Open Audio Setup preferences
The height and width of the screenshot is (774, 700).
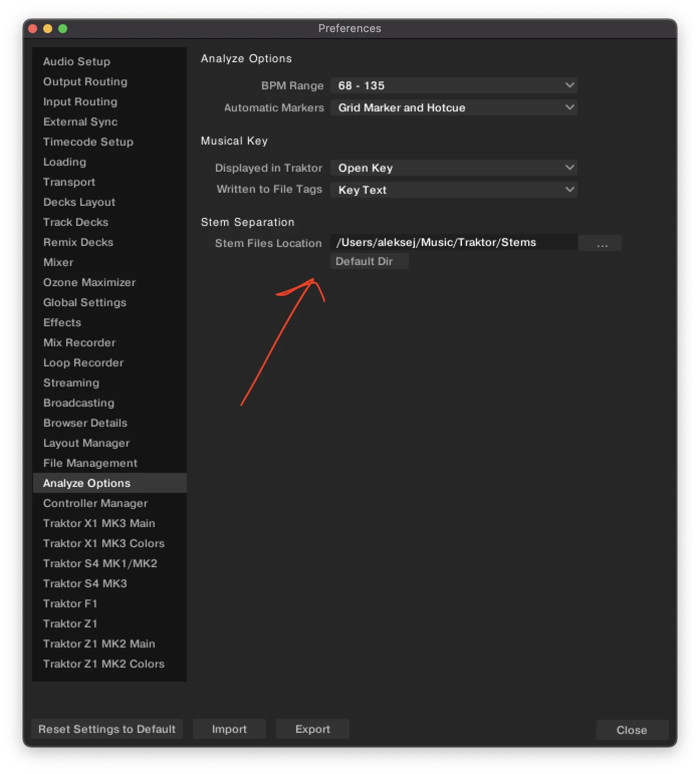76,61
